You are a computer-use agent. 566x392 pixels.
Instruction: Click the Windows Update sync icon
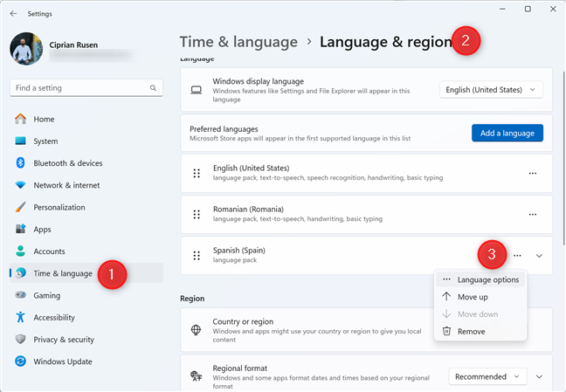[21, 361]
